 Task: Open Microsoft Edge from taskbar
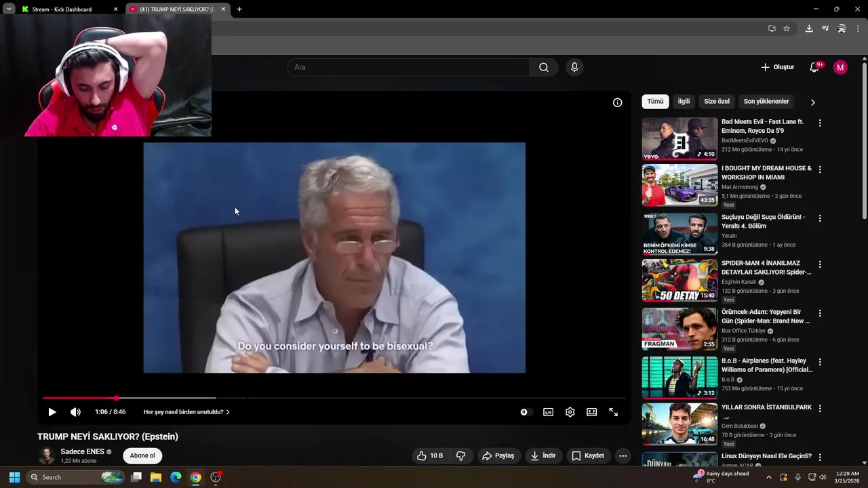coord(176,477)
